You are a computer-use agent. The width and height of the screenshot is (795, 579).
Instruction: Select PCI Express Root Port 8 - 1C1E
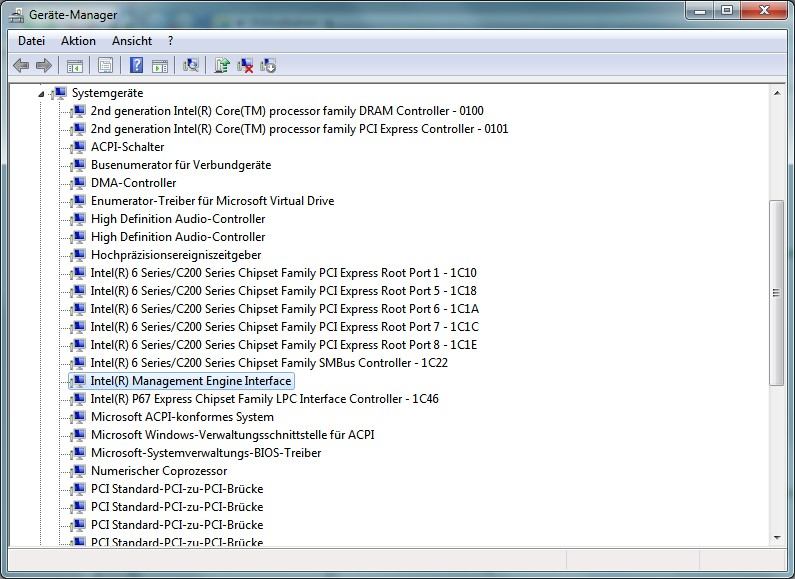tap(283, 345)
